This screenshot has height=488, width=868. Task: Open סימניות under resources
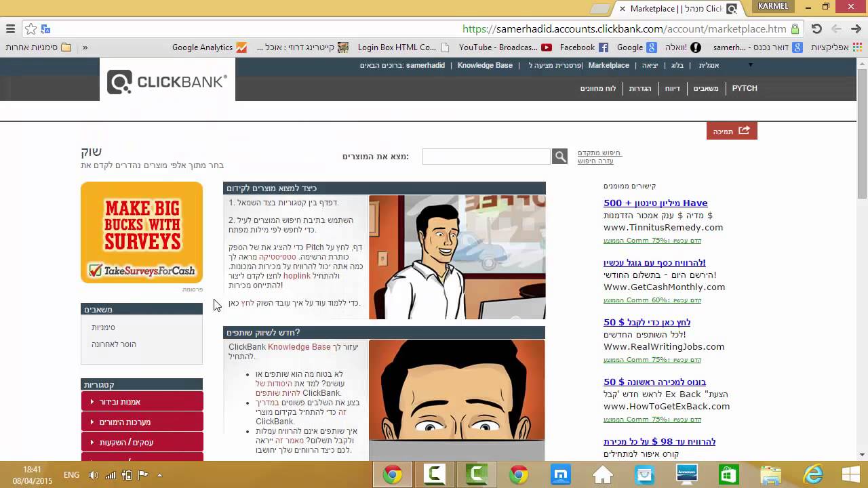point(104,327)
